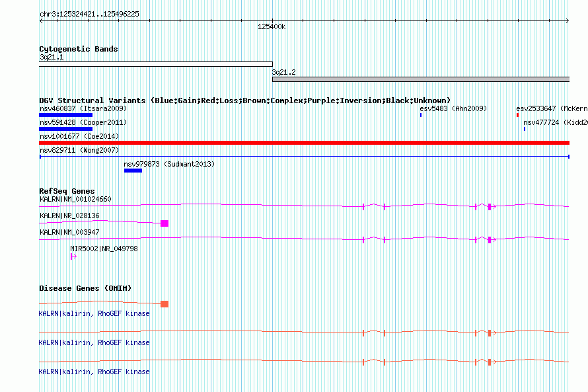Select the thin blue nsv829711 variant line
The height and width of the screenshot is (392, 588).
click(x=305, y=157)
